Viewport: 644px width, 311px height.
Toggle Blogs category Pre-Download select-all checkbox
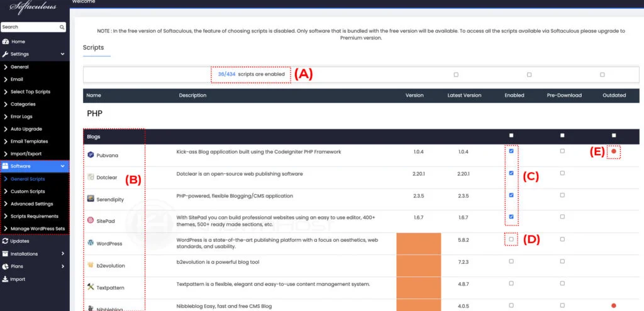pos(562,136)
